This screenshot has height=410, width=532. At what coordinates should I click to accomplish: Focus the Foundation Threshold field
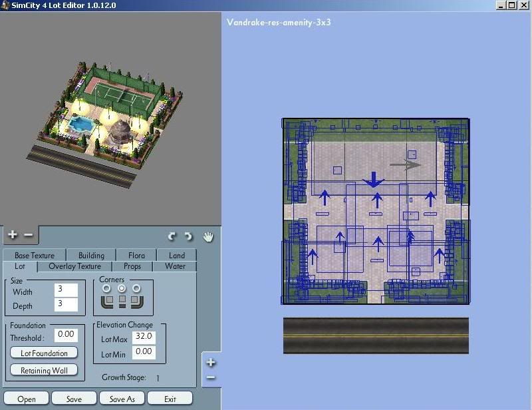pyautogui.click(x=66, y=335)
